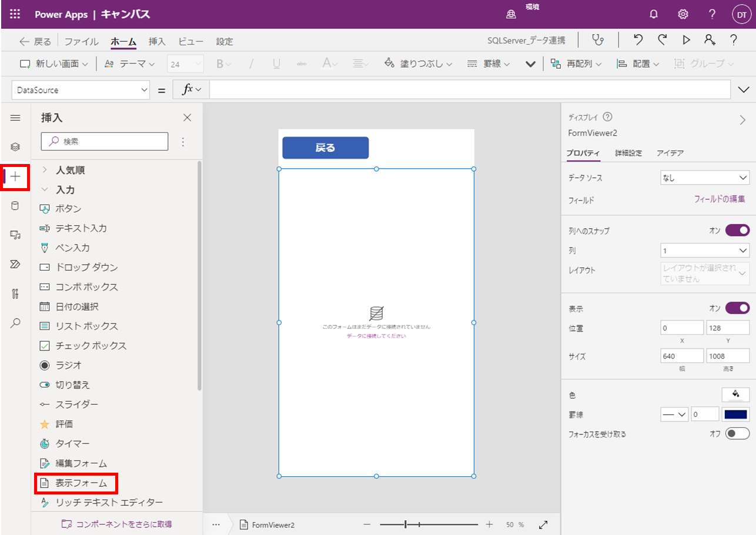Close the 挿入 insert pane

pyautogui.click(x=188, y=118)
